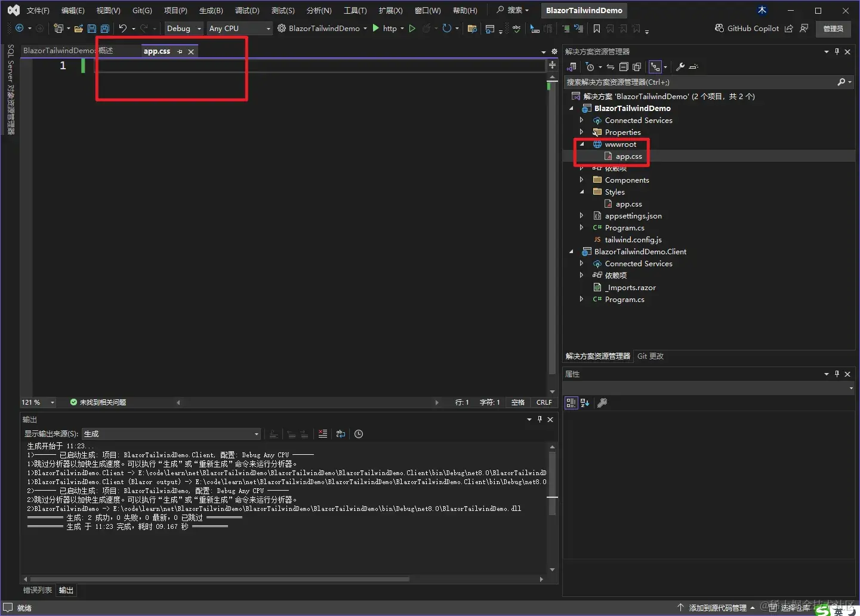Open Solution Explorer properties wrench icon

coord(680,67)
